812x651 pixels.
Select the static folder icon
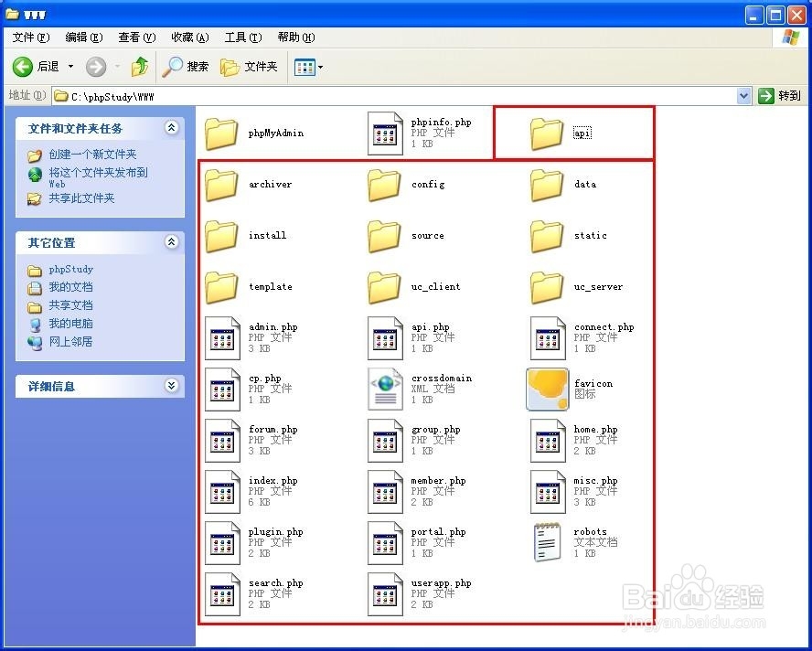coord(547,236)
